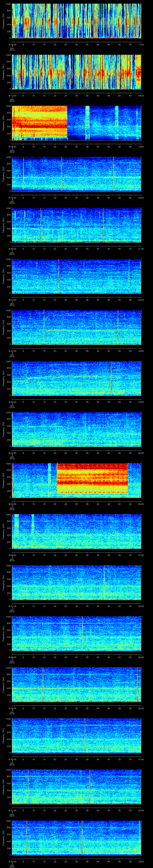Click the '8:17:00' start time label
The width and height of the screenshot is (153, 868).
click(12, 96)
